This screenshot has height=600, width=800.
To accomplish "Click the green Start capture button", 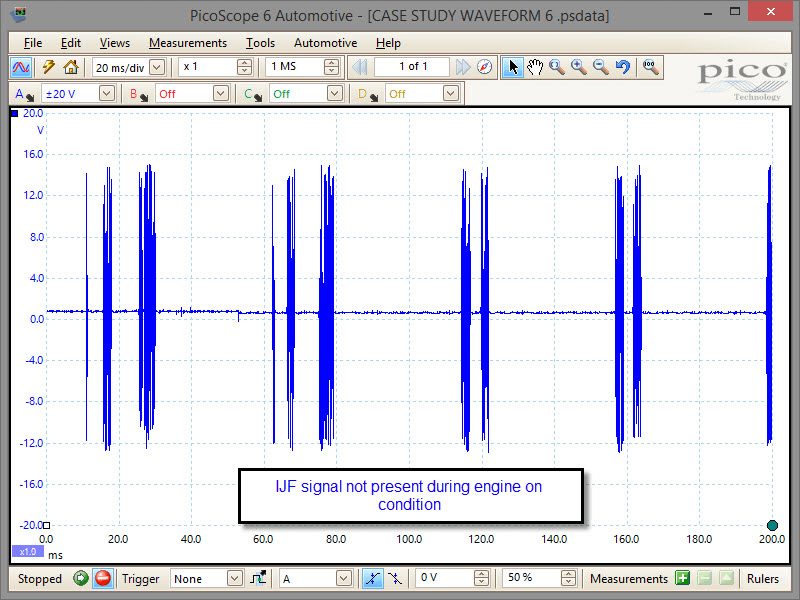I will 81,579.
